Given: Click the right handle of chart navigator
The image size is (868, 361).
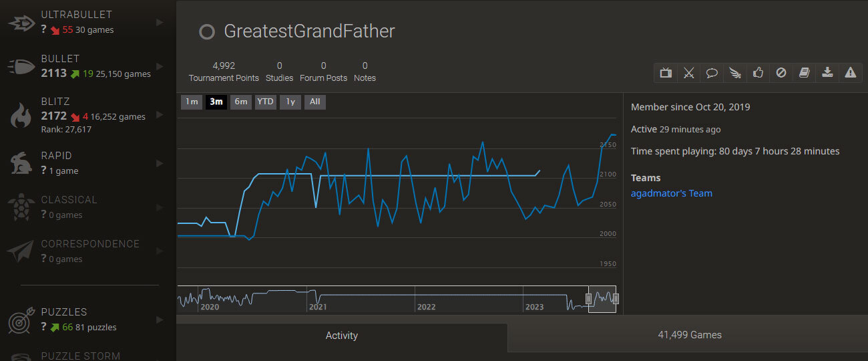Looking at the screenshot, I should 616,299.
